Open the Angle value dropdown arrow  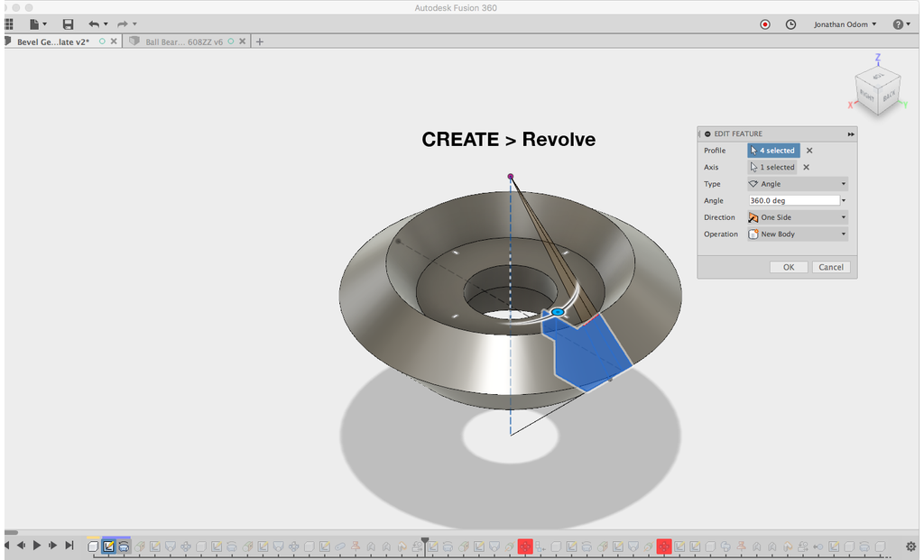click(844, 201)
